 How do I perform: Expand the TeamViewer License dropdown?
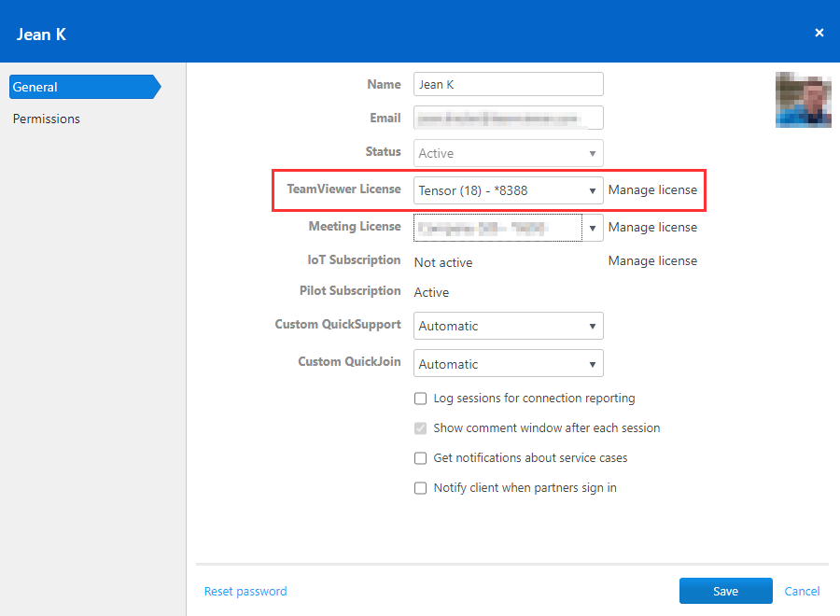[x=509, y=190]
